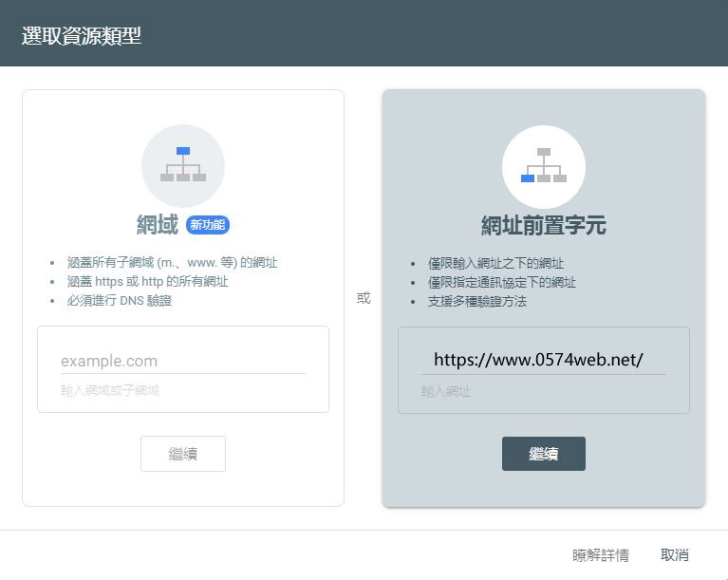Viewport: 728px width, 580px height.
Task: Click the 輸入網址 helper label
Action: [x=446, y=391]
